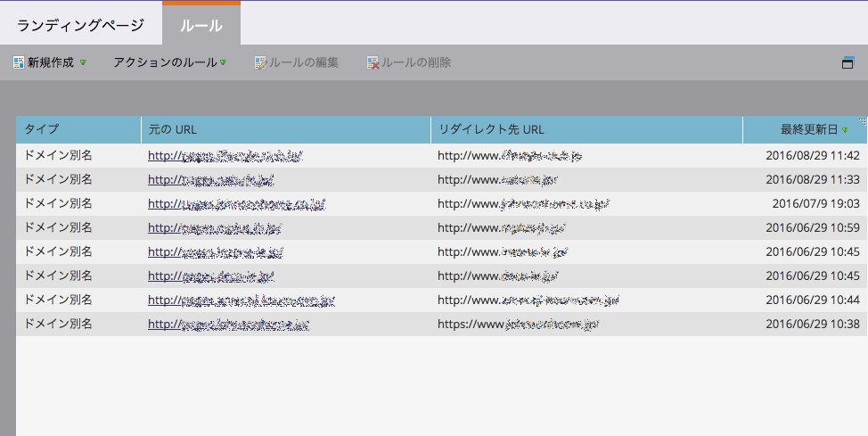Expand the 新規作成 dropdown arrow
This screenshot has height=436, width=868.
(x=83, y=63)
